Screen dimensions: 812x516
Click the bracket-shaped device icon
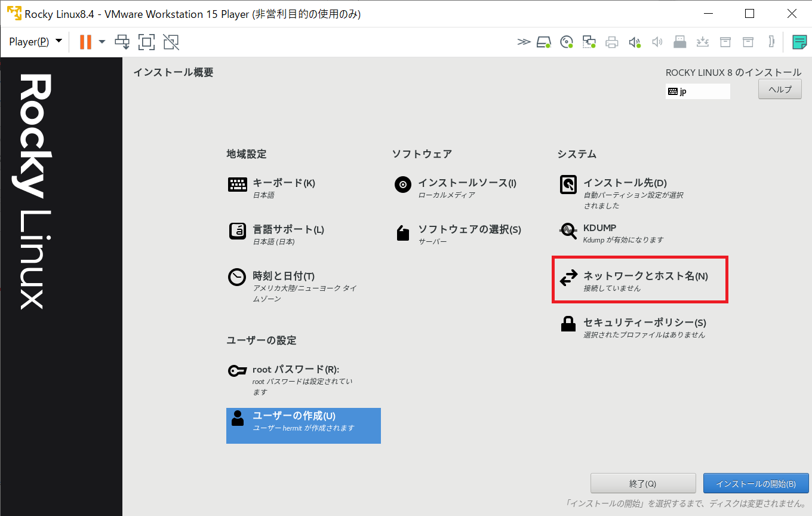[772, 42]
